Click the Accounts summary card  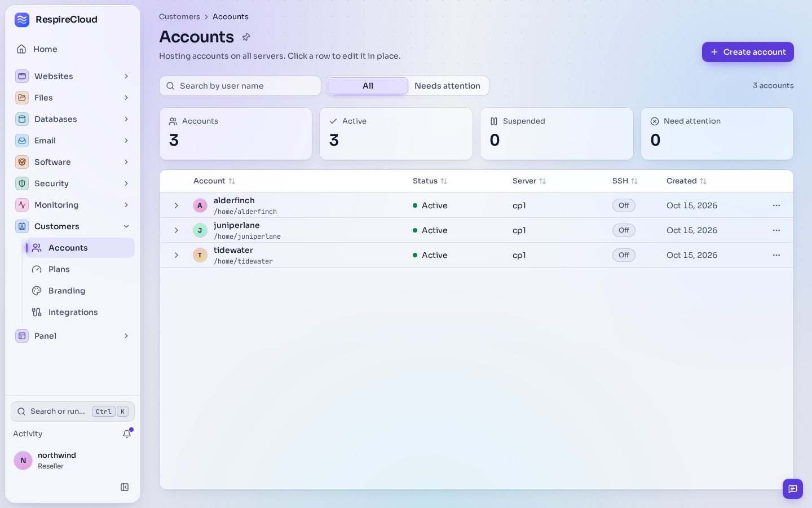pos(236,134)
